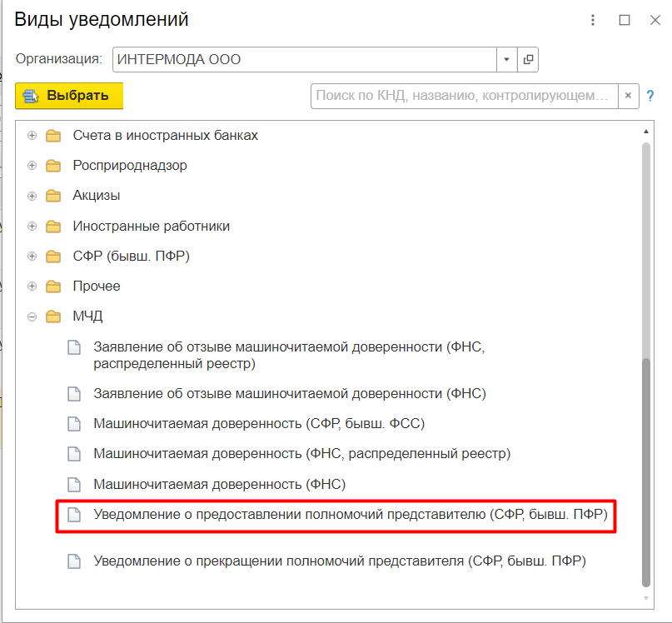The height and width of the screenshot is (623, 672).
Task: Expand the Счета в иностранных банках folder
Action: pos(32,136)
